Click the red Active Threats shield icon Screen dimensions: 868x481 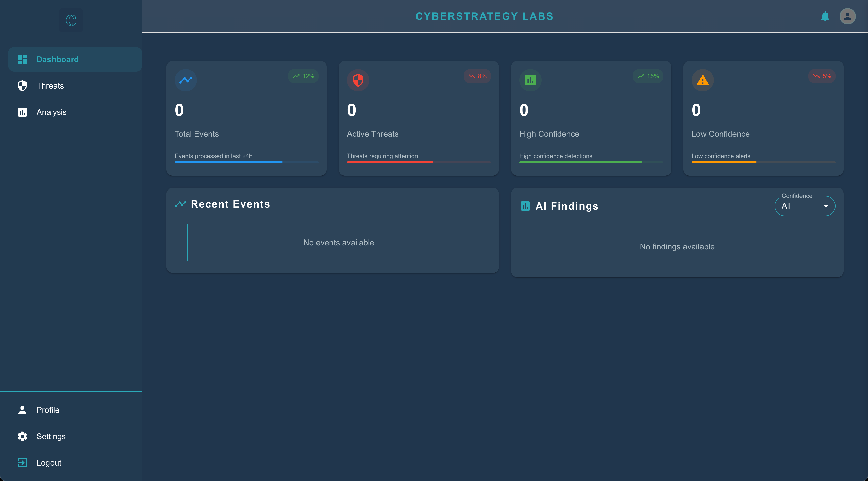click(358, 80)
